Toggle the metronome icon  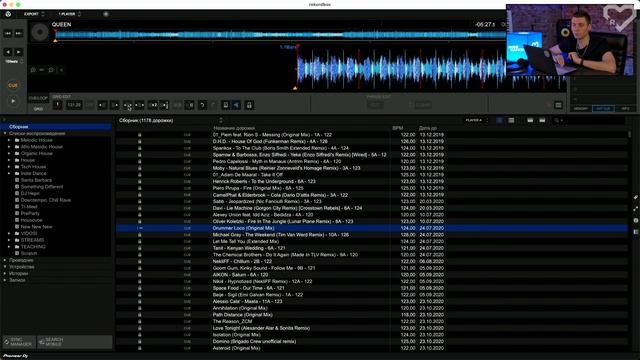coord(225,105)
